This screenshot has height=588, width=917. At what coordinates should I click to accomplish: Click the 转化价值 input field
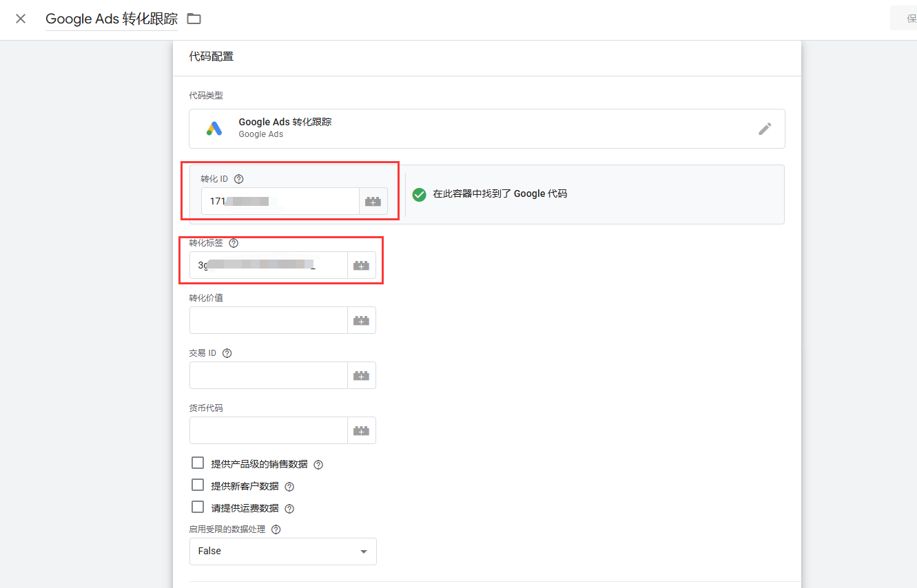[x=269, y=320]
